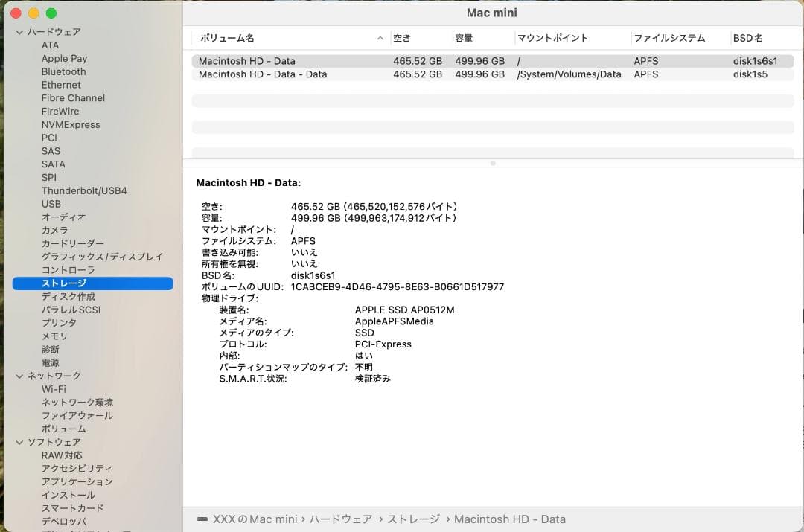Open Thunderbolt/USB4 information

click(x=84, y=190)
